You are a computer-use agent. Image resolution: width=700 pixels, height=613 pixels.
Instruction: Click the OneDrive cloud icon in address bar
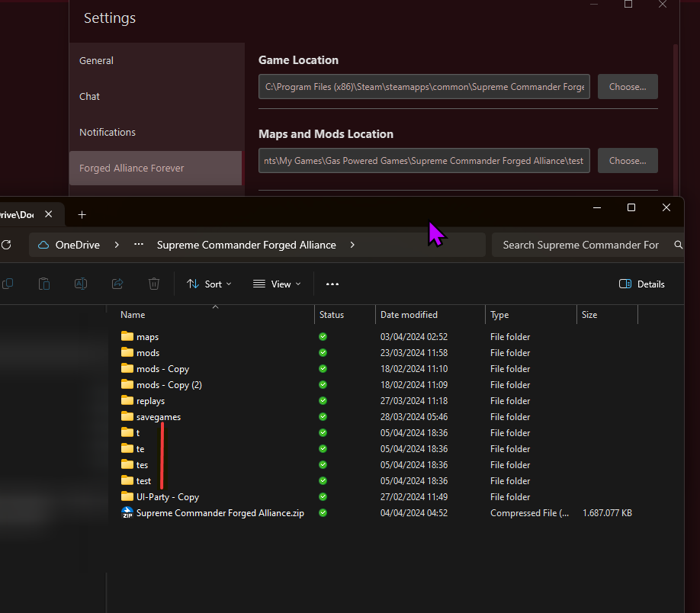pyautogui.click(x=43, y=245)
